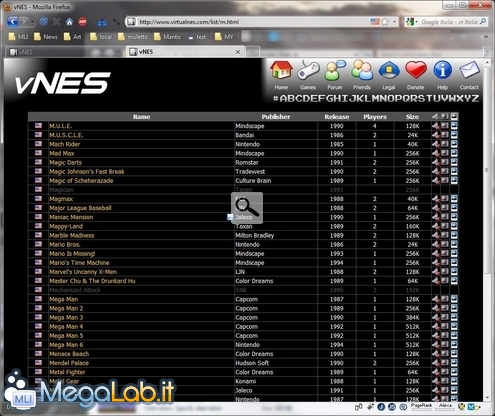Click the Adblock Plus ABP icon
This screenshot has height=416, width=495.
pos(83,22)
